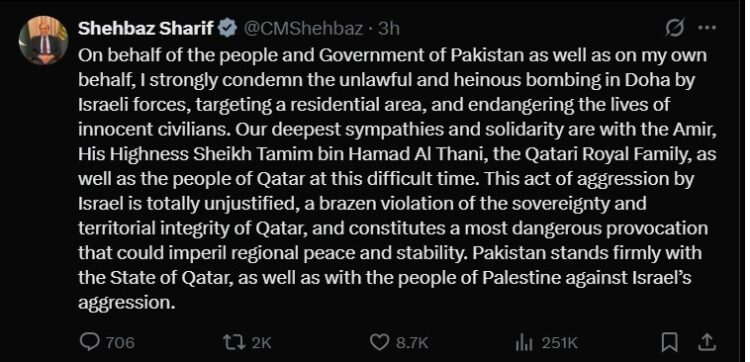750x362 pixels.
Task: Click the final word "aggression." in the post
Action: coord(124,303)
